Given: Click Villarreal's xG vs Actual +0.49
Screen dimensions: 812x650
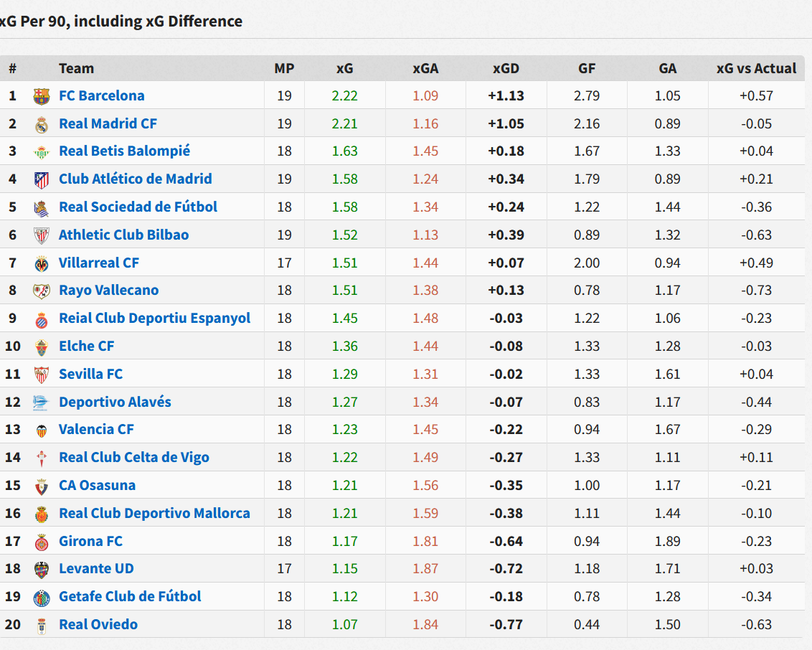Looking at the screenshot, I should pyautogui.click(x=756, y=263).
